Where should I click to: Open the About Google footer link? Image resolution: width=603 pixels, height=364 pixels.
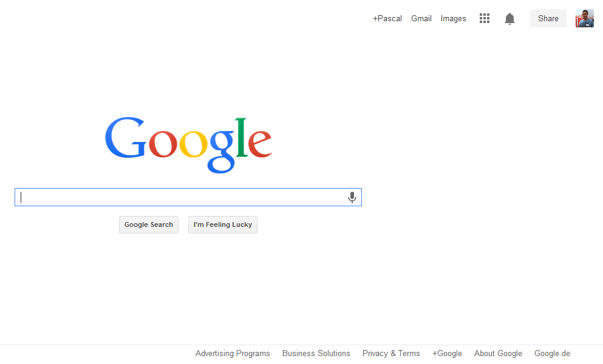(498, 353)
